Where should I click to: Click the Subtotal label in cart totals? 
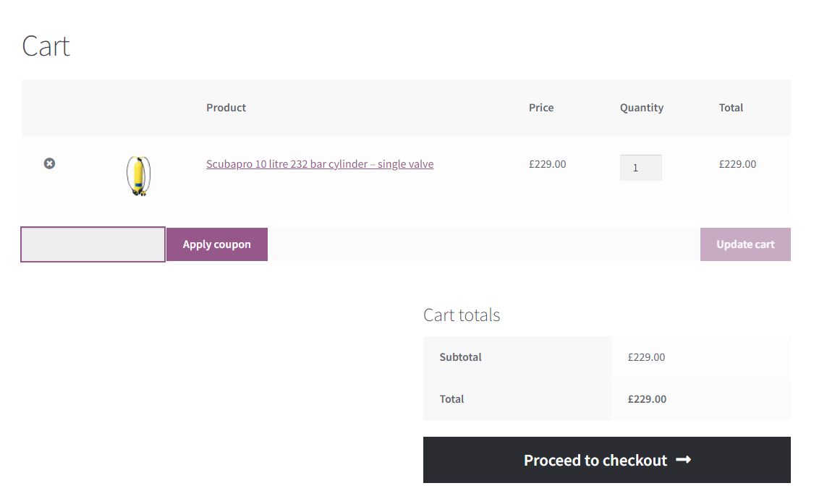point(460,357)
